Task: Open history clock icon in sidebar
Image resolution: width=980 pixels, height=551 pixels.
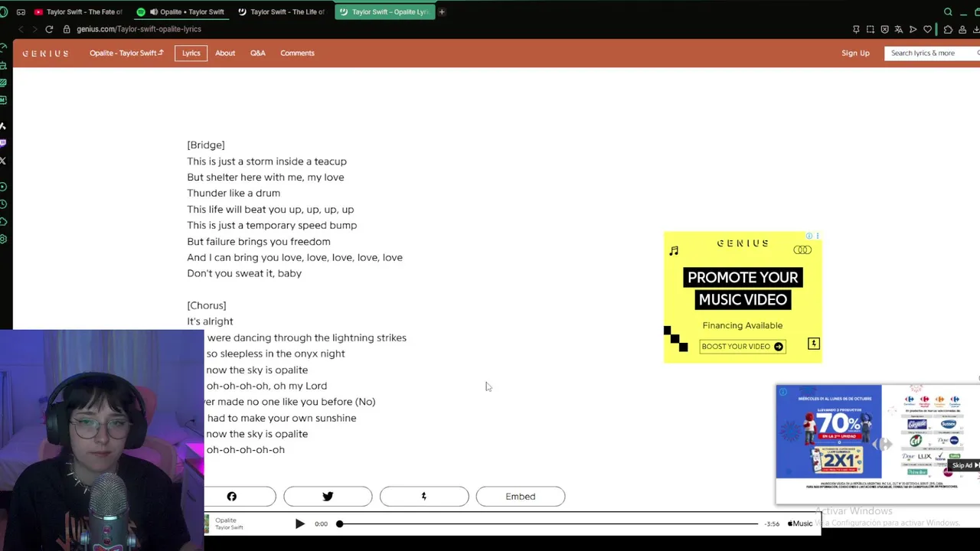Action: (x=4, y=204)
